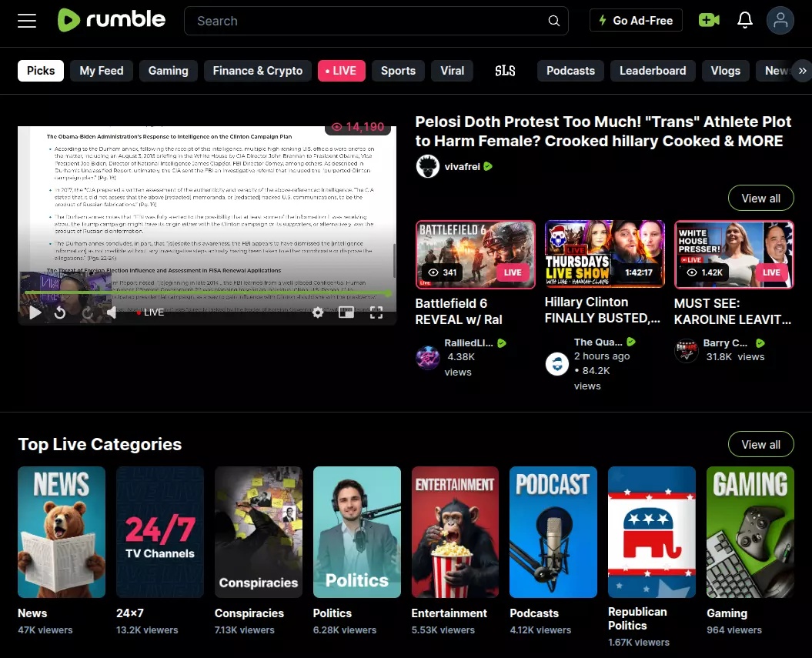The image size is (812, 658).
Task: Open the vivafrel channel avatar
Action: [x=428, y=167]
